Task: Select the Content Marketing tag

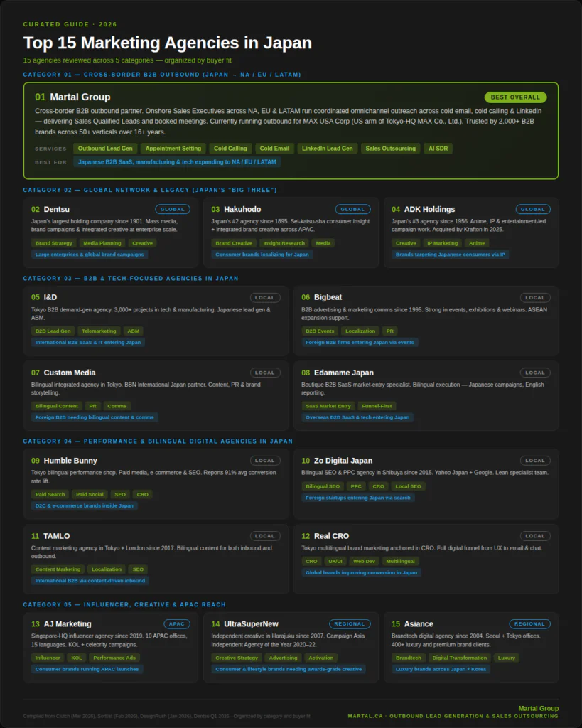Action: click(x=58, y=569)
